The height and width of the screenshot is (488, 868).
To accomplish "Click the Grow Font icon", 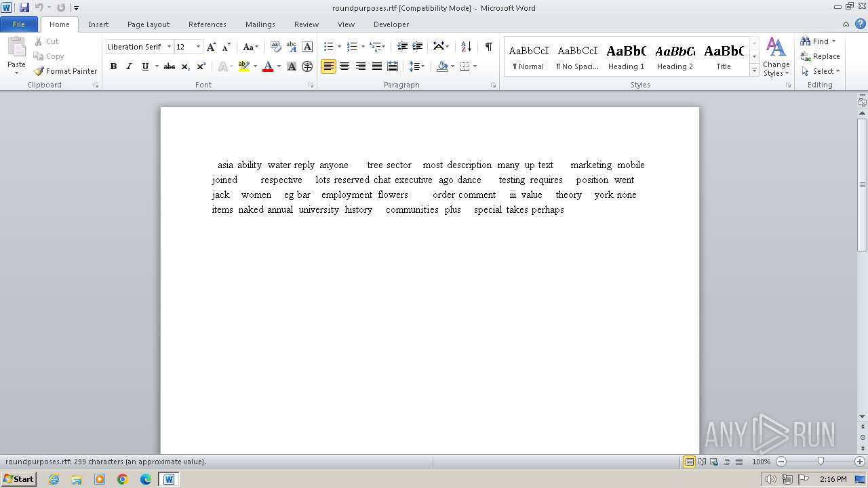I will (x=212, y=47).
